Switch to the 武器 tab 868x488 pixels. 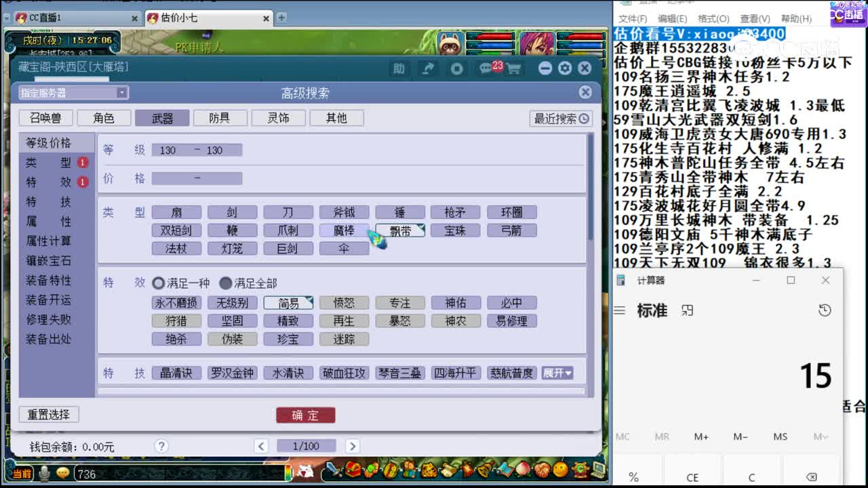pyautogui.click(x=162, y=118)
